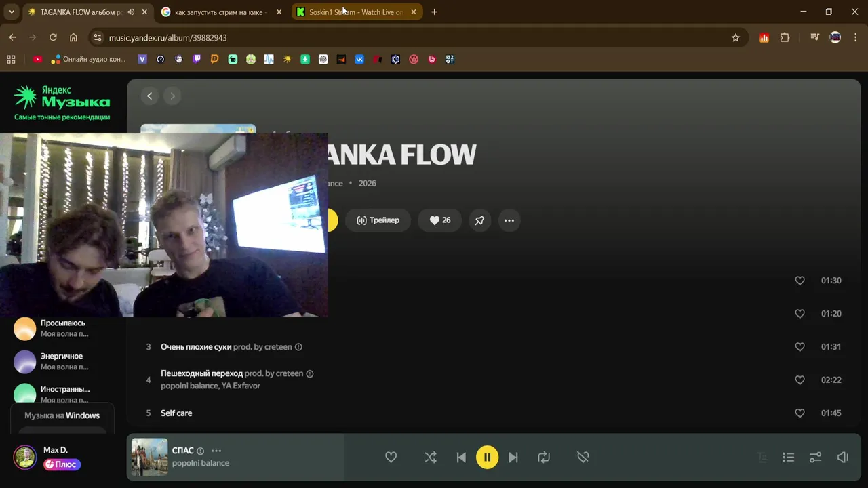Switch to the как запустить стрим на кике tab
Image resolution: width=868 pixels, height=488 pixels.
222,12
